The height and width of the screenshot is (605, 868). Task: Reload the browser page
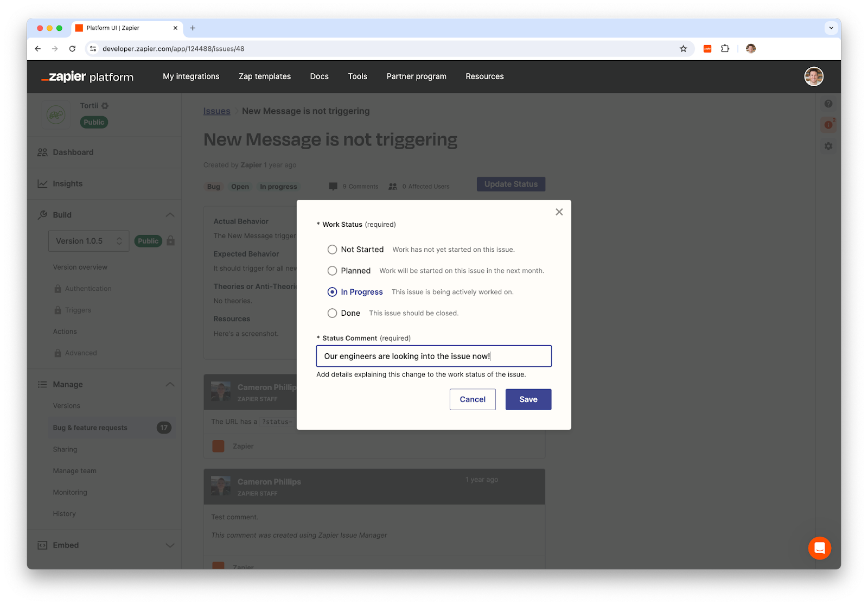(72, 49)
